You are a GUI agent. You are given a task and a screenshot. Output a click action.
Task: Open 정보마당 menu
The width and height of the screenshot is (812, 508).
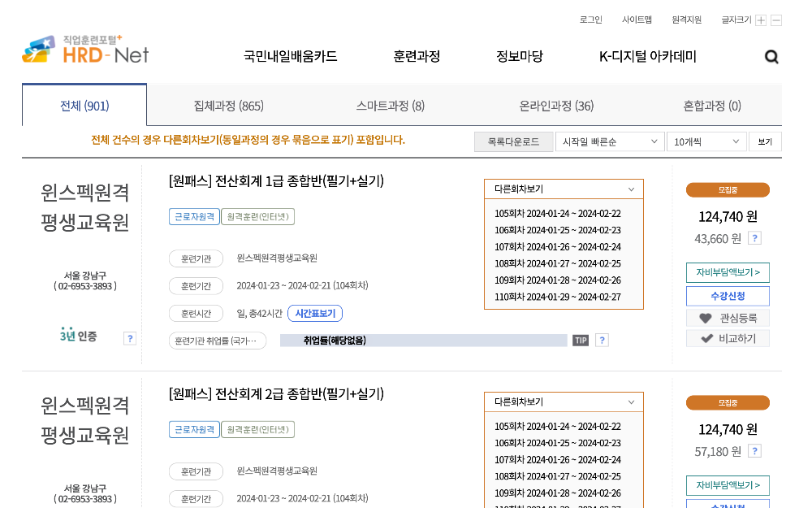click(x=520, y=56)
